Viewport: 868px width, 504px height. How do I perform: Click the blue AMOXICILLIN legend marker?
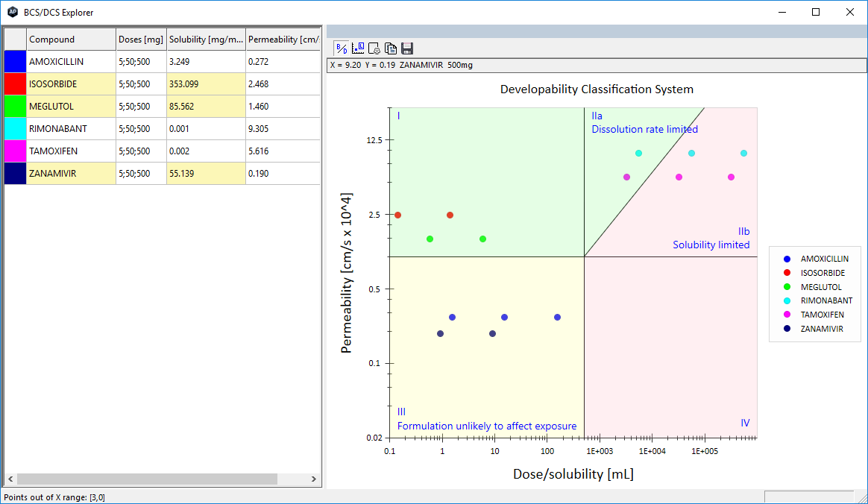click(x=787, y=259)
